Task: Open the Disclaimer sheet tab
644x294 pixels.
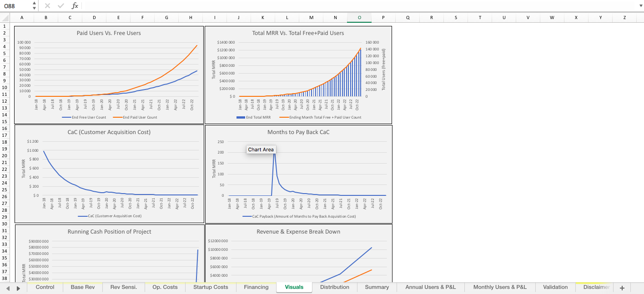Action: pyautogui.click(x=596, y=287)
